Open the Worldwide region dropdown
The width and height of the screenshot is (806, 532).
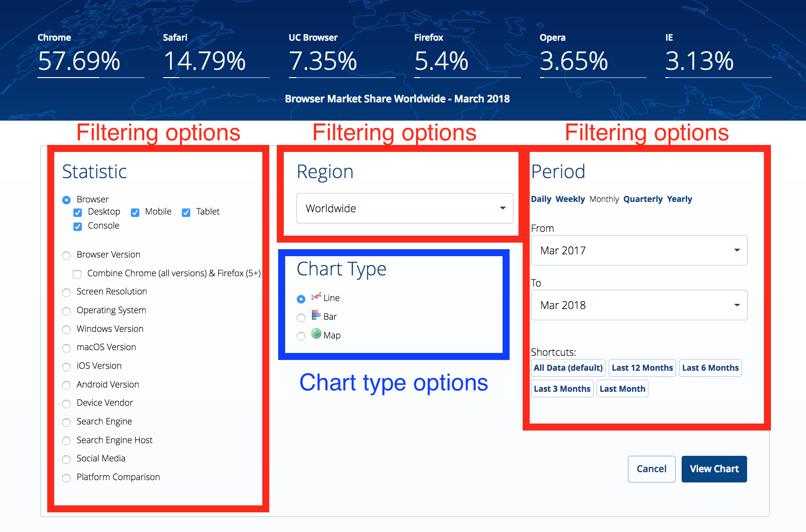tap(405, 208)
